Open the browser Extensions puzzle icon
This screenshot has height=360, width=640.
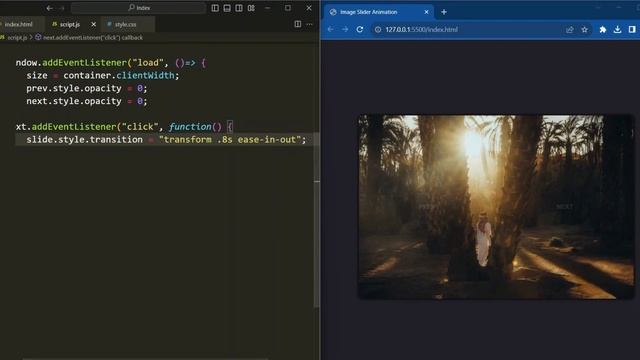[x=603, y=29]
